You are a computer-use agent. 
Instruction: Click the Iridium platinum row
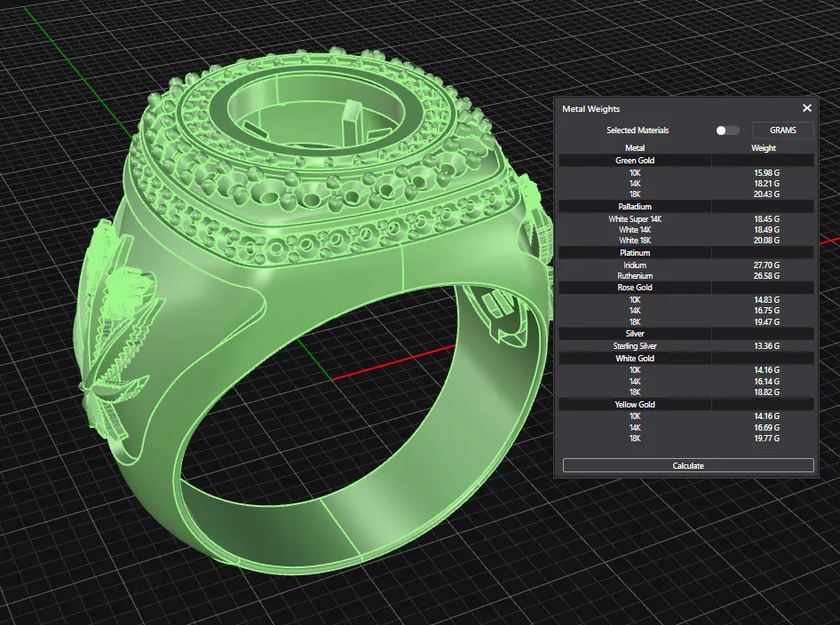(x=635, y=265)
